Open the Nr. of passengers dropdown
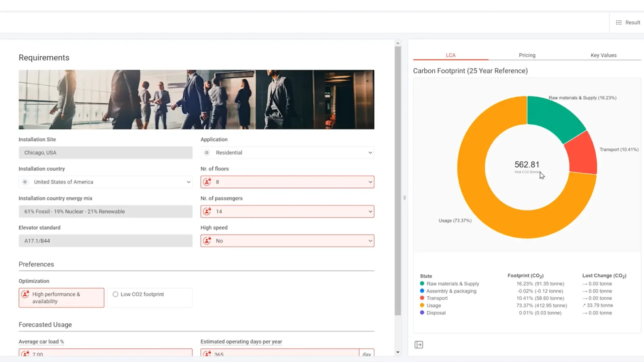 370,212
